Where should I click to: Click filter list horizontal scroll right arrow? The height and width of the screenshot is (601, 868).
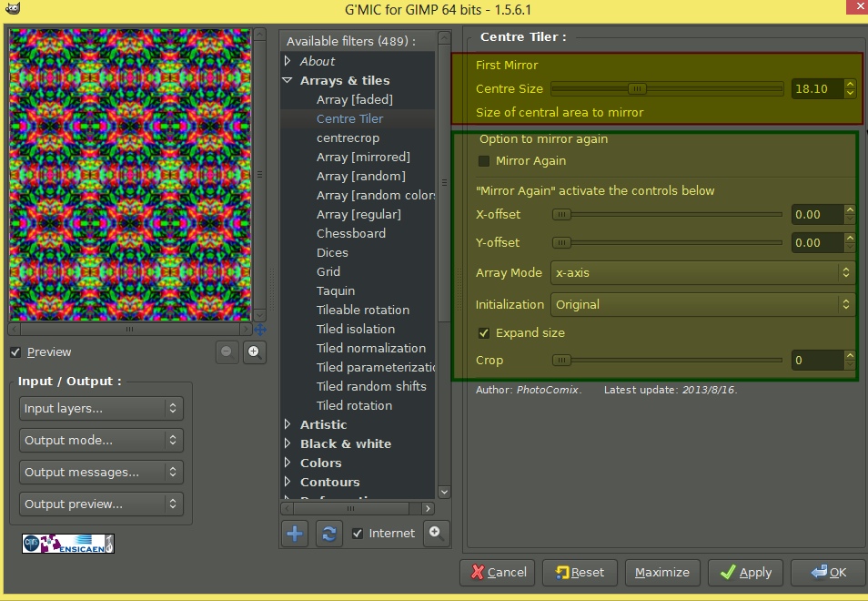point(428,508)
